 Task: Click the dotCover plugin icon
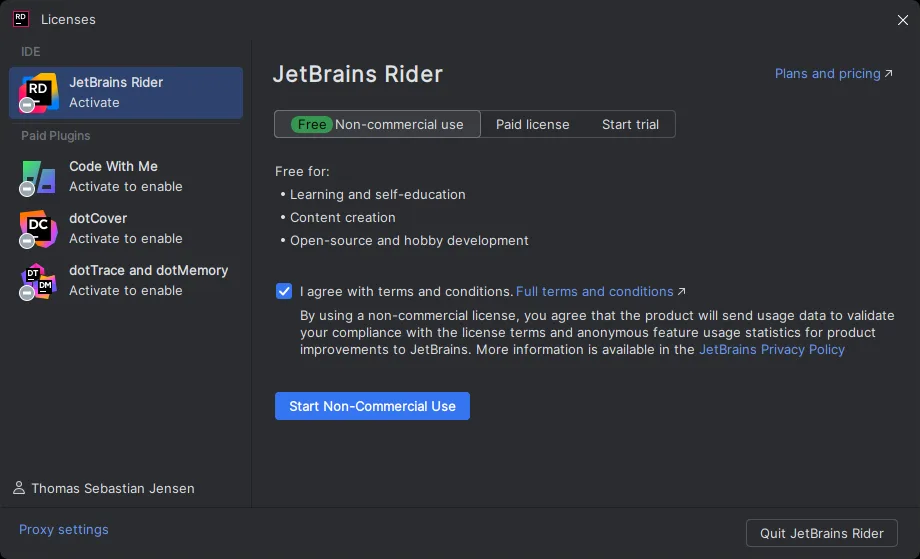38,229
